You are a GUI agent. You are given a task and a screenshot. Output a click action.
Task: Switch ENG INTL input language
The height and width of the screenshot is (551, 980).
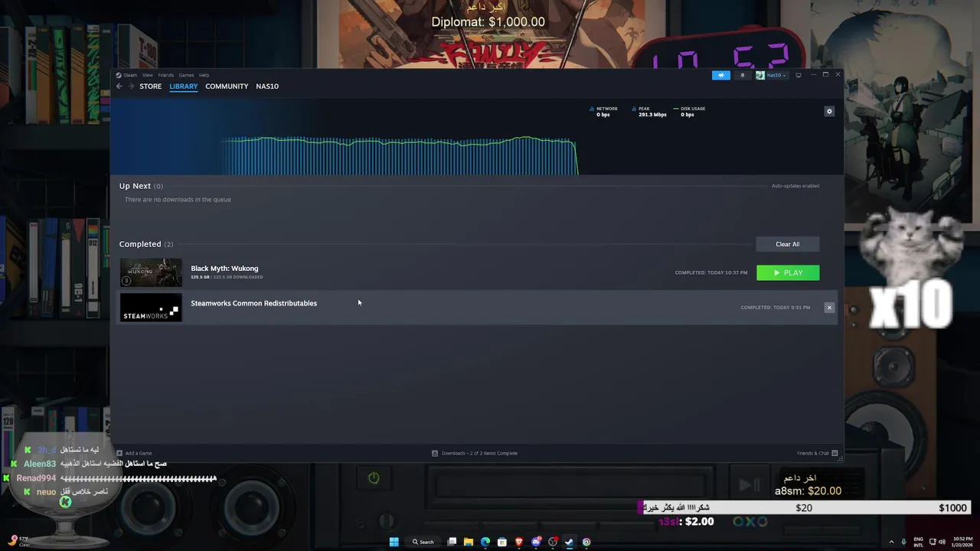tap(919, 542)
